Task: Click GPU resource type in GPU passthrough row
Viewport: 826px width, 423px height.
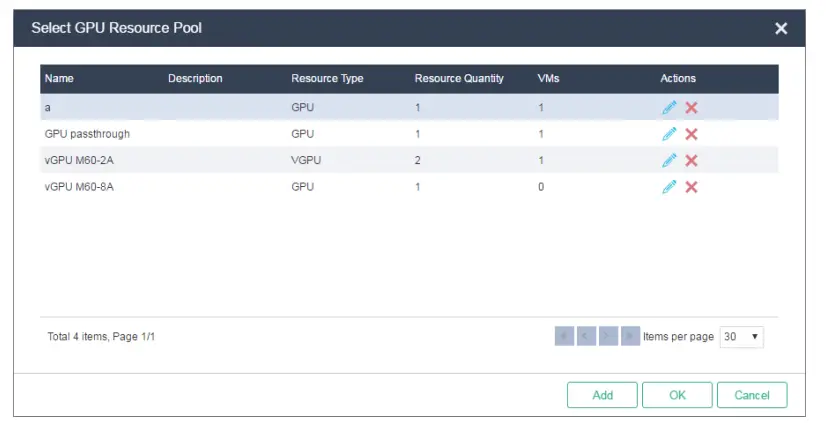Action: pyautogui.click(x=302, y=134)
